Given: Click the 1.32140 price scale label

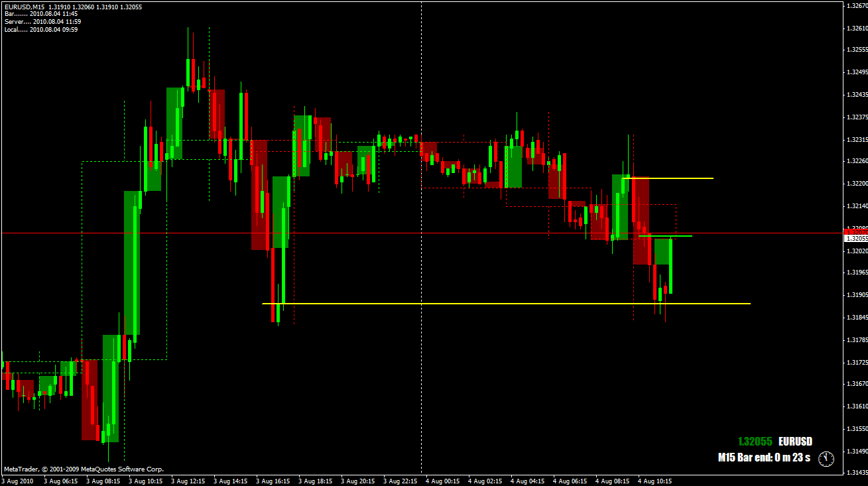Looking at the screenshot, I should pyautogui.click(x=857, y=206).
